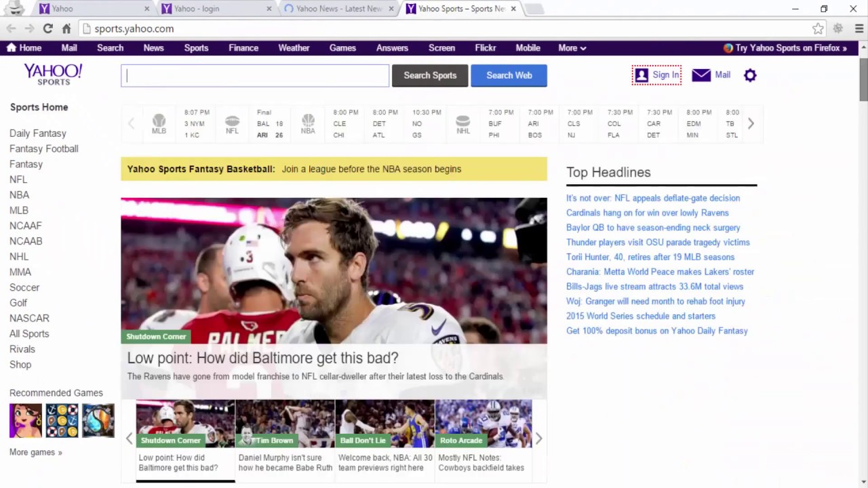Click the browser back arrow
Image resolution: width=868 pixels, height=488 pixels.
tap(12, 28)
